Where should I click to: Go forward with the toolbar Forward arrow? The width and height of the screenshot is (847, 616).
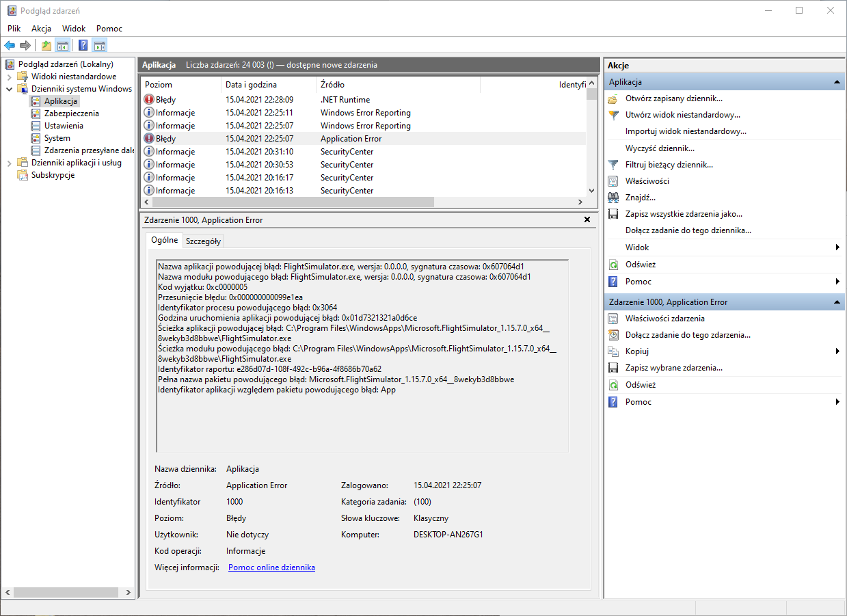(x=25, y=46)
